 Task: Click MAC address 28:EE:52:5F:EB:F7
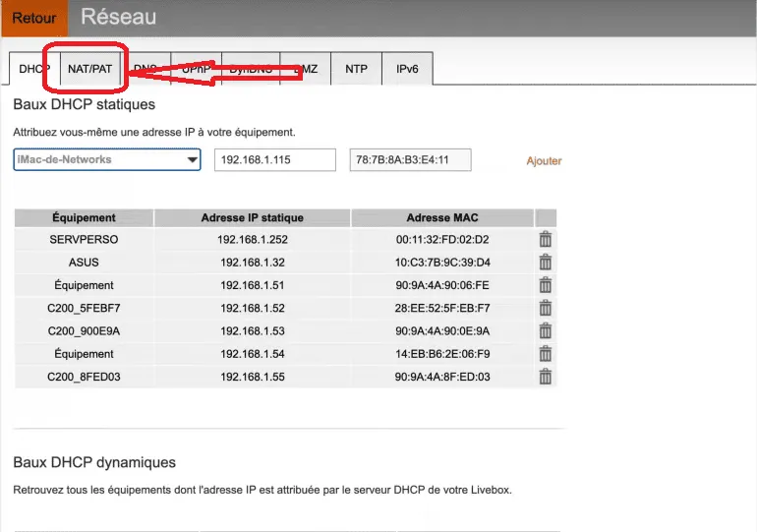[442, 308]
